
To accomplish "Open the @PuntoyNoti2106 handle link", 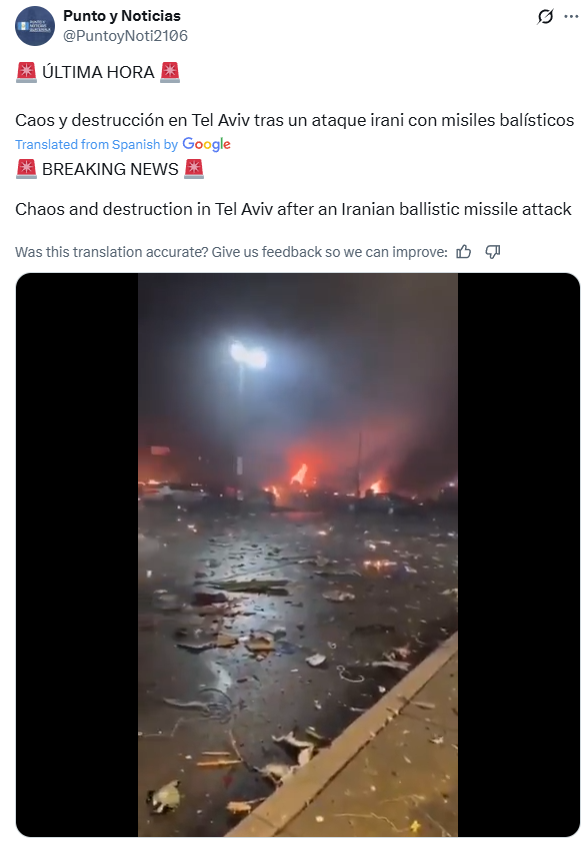I will (126, 36).
